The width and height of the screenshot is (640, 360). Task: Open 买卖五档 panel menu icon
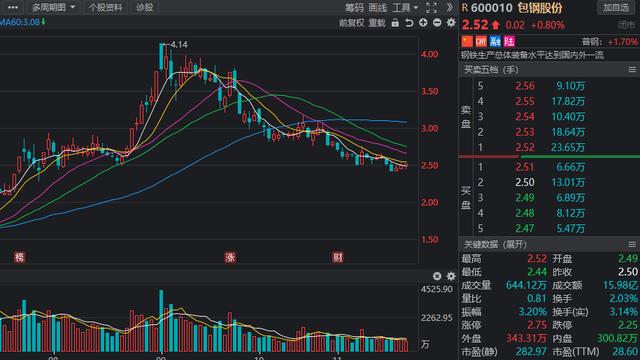tap(632, 70)
